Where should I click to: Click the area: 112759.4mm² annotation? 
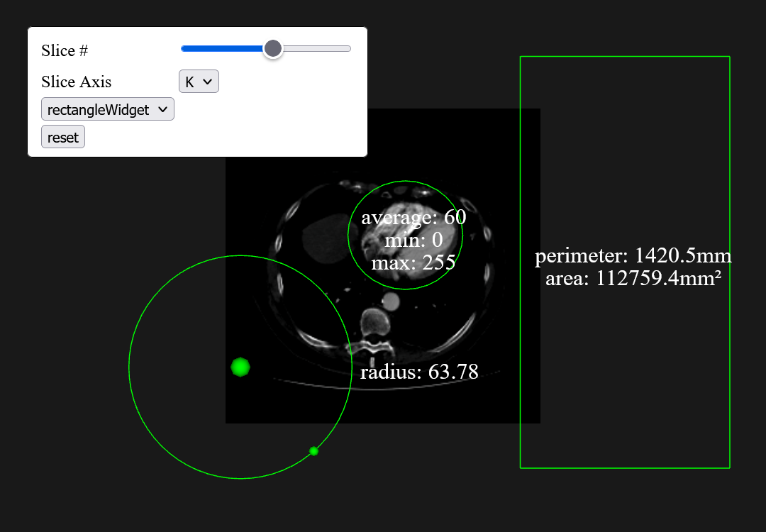[633, 279]
